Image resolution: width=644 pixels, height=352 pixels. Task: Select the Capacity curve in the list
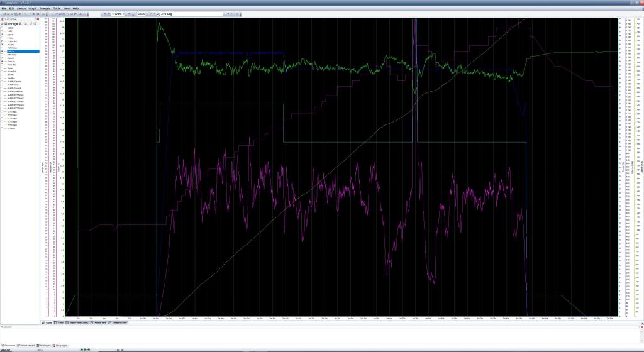[x=11, y=57]
